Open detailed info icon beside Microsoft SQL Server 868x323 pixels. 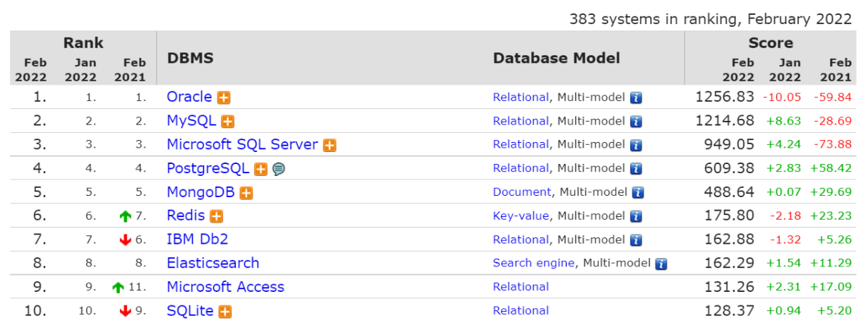[330, 146]
